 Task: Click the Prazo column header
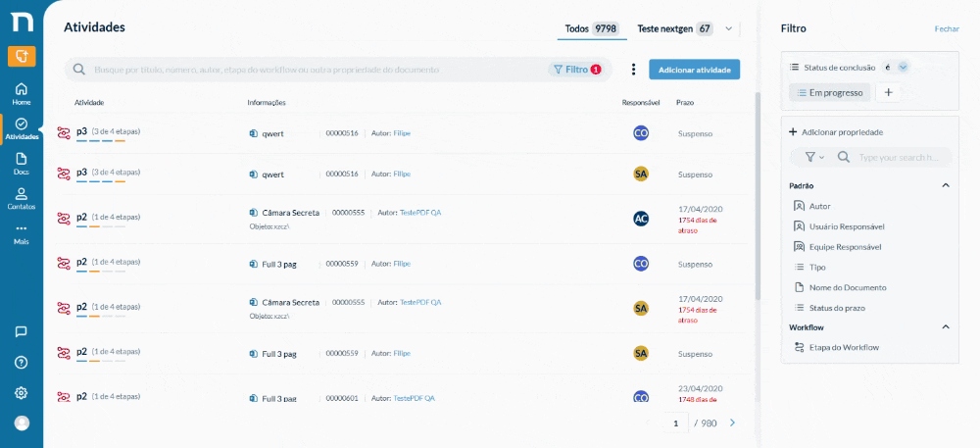(x=684, y=103)
